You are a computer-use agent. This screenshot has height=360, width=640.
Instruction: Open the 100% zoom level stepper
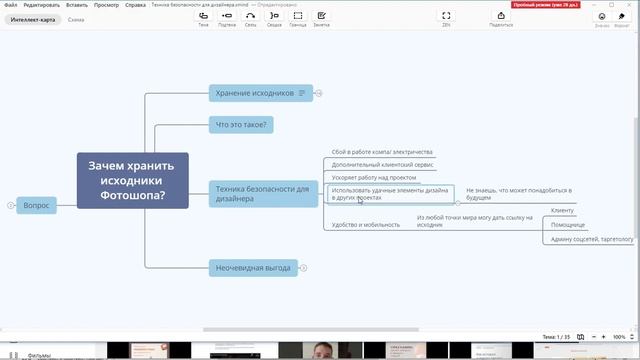tap(632, 337)
